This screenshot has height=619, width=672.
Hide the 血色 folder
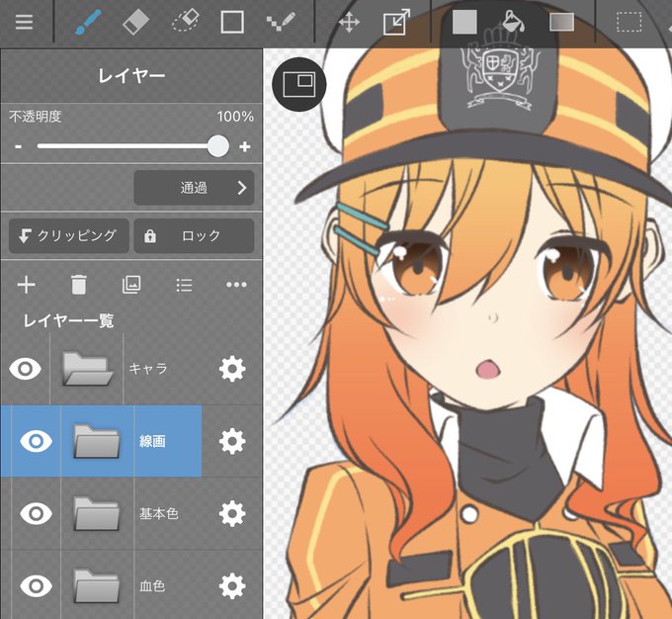tap(36, 586)
